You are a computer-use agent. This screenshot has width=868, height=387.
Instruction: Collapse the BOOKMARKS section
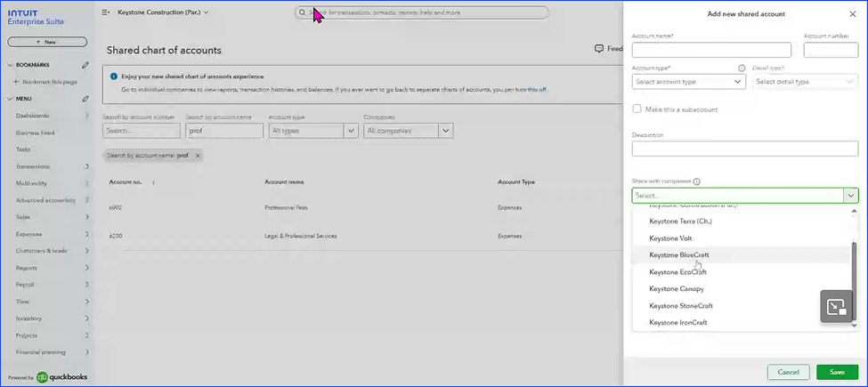pos(10,65)
